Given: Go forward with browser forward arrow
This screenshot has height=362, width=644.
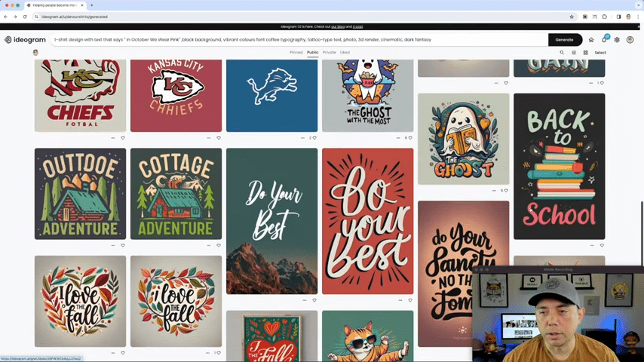Looking at the screenshot, I should (x=15, y=17).
